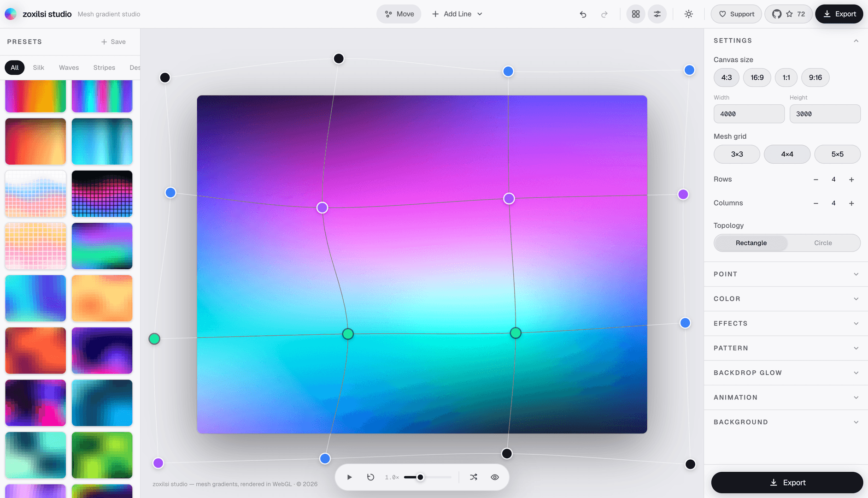Switch theme with the sun icon
Image resolution: width=868 pixels, height=498 pixels.
point(688,14)
